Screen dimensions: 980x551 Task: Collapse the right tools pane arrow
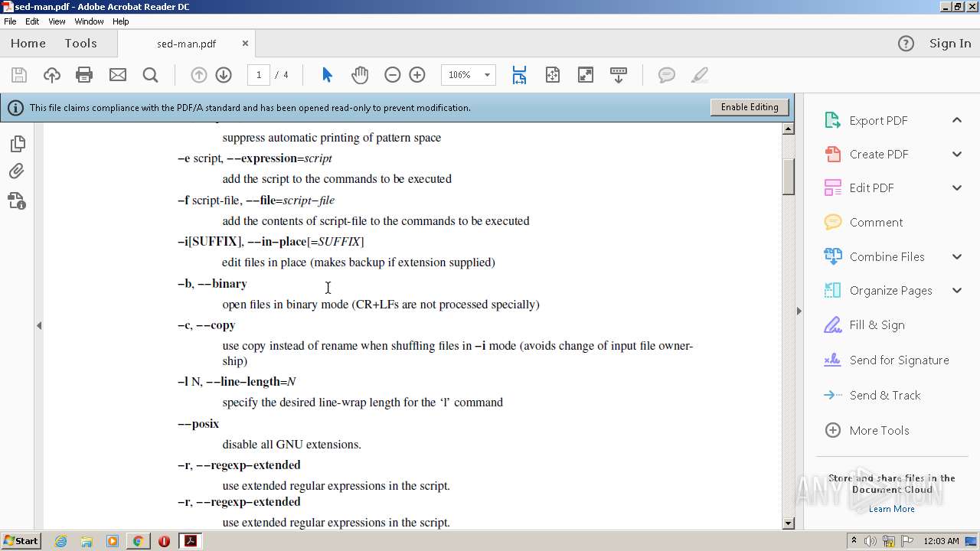799,311
